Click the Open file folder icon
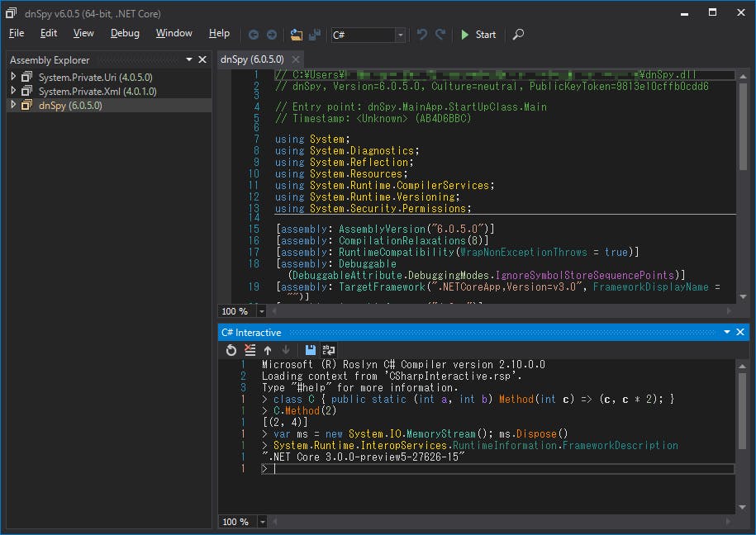 tap(296, 35)
